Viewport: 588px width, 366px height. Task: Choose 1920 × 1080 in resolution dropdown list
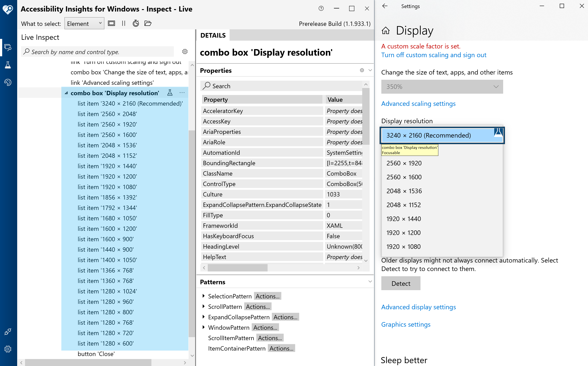442,247
